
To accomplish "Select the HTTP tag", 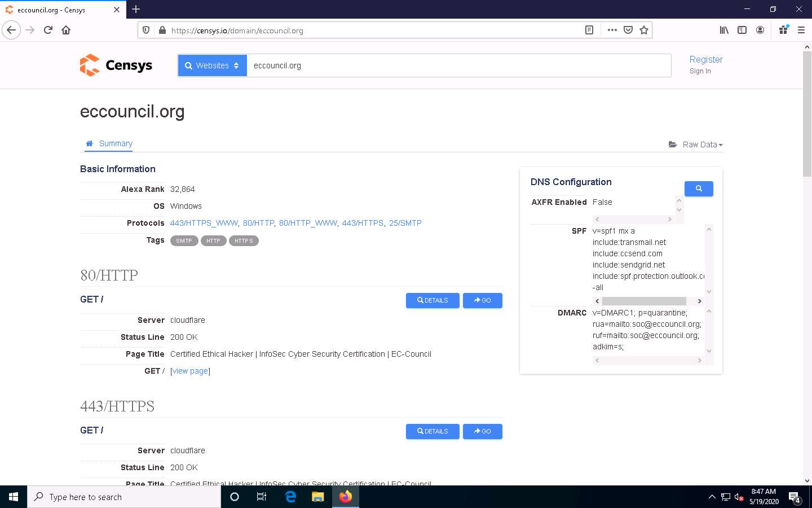I will [x=213, y=241].
